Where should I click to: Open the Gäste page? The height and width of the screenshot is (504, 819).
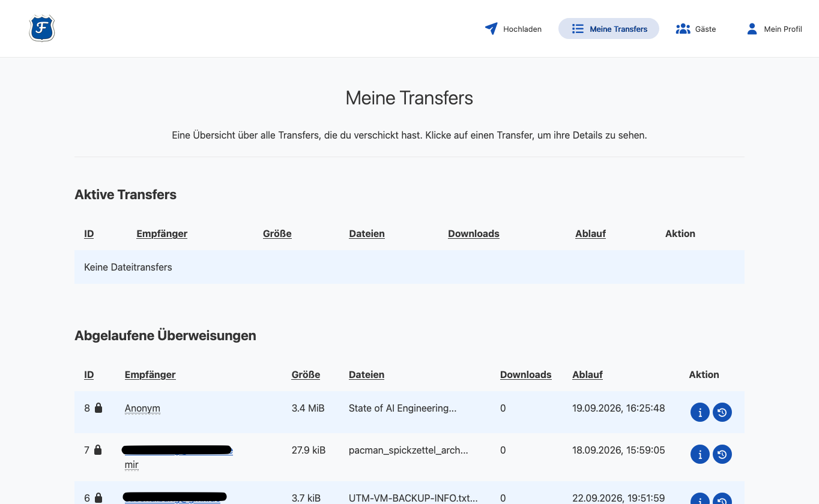(696, 29)
